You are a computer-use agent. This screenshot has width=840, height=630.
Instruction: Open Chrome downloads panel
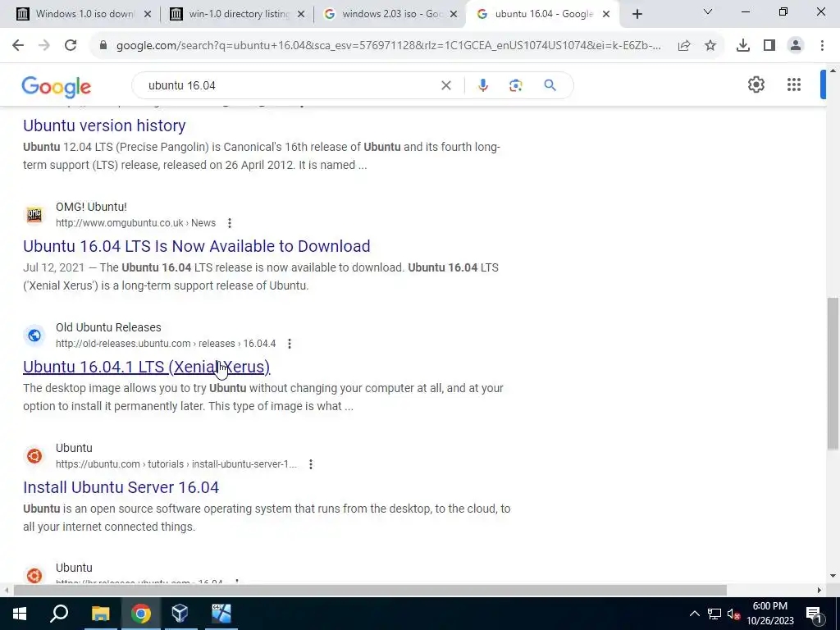743,46
